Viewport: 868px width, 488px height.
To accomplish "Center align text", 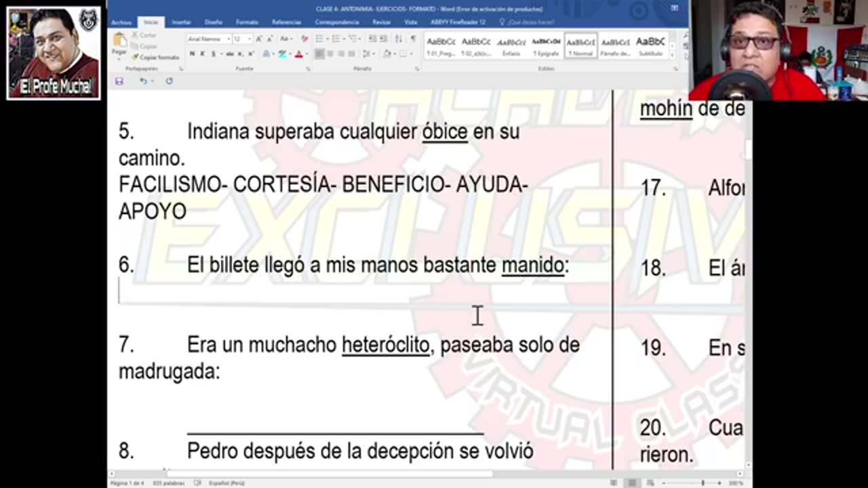I will tap(330, 54).
